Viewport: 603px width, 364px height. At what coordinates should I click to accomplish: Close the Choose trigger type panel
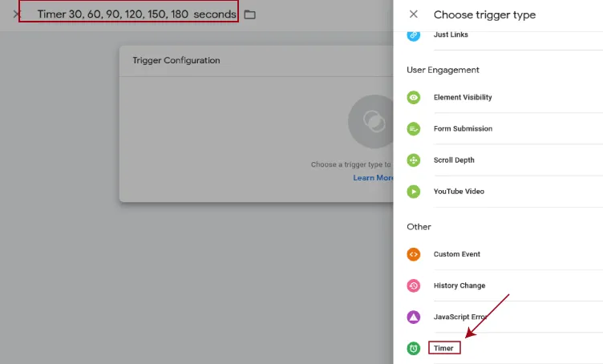point(414,14)
